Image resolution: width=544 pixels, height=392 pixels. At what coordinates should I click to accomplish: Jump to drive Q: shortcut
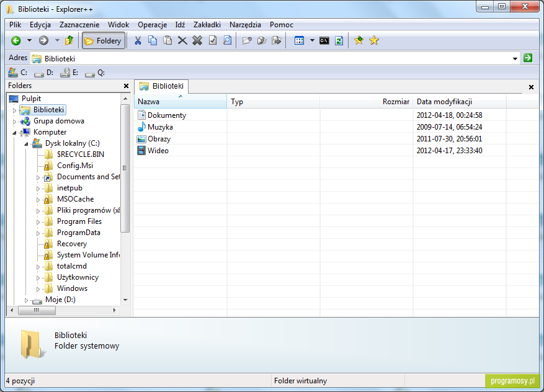point(95,73)
